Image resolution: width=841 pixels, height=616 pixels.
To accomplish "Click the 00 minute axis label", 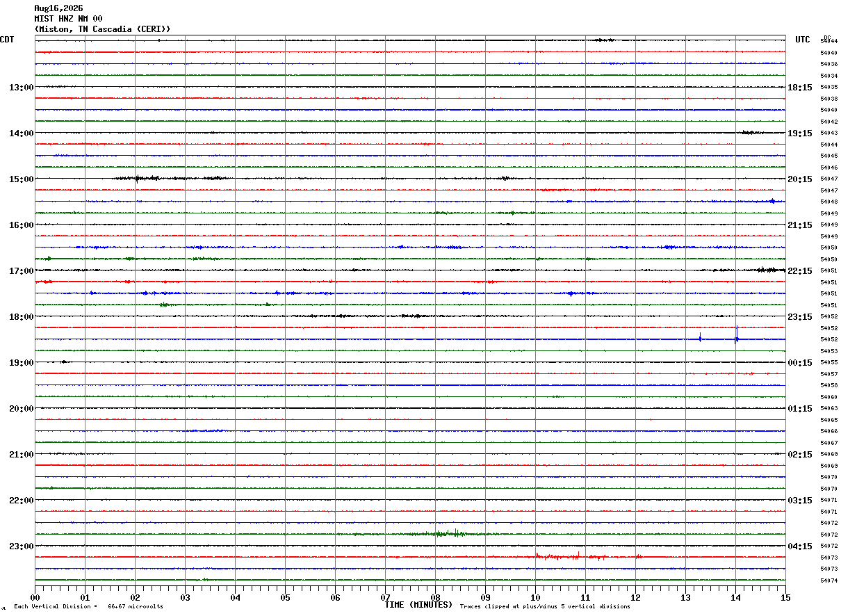I will pyautogui.click(x=35, y=597).
